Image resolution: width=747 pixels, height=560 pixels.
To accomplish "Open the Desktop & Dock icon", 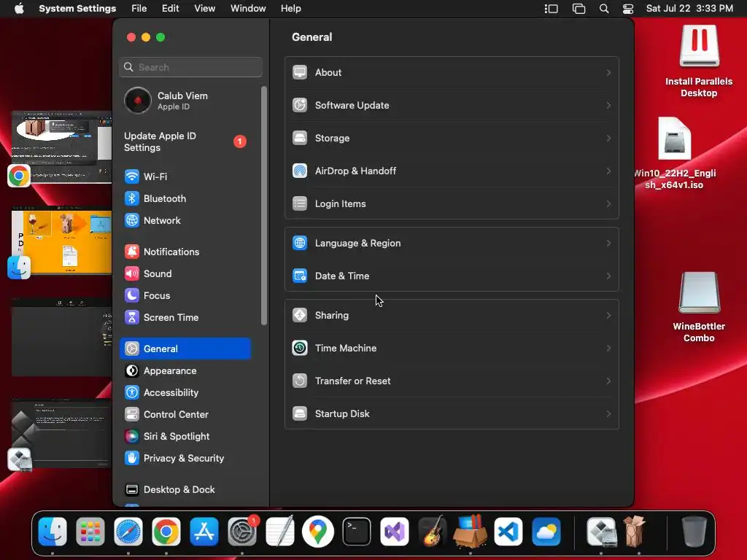I will tap(132, 490).
